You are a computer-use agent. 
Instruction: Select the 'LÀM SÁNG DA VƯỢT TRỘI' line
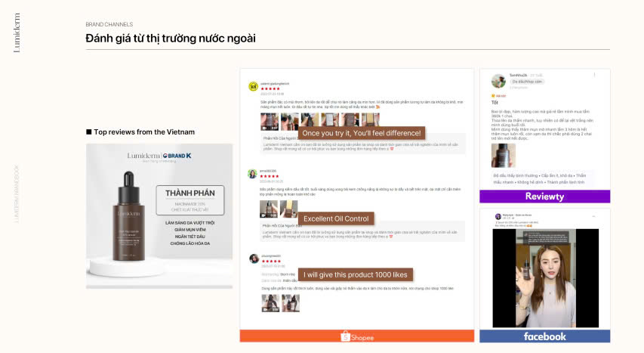190,222
